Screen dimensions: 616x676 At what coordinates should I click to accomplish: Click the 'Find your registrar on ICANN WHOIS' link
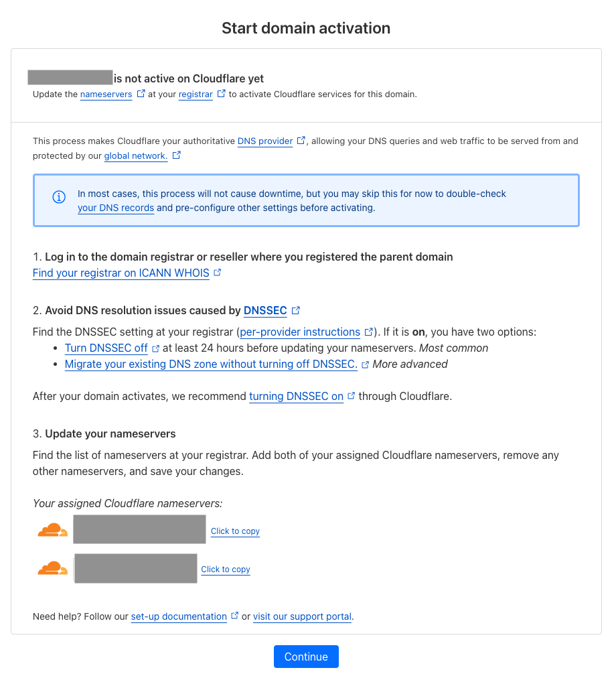click(121, 273)
